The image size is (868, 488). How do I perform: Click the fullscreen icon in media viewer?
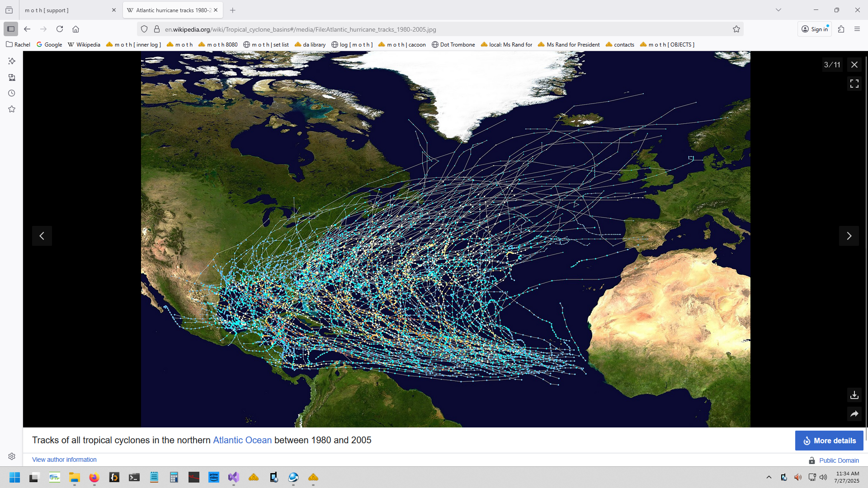[854, 84]
